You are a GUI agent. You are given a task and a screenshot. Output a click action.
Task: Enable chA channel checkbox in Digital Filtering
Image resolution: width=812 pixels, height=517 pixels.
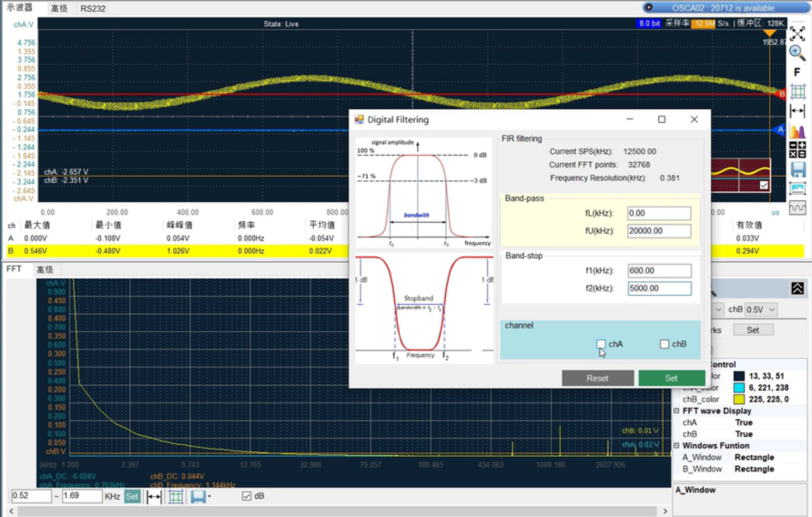[601, 344]
